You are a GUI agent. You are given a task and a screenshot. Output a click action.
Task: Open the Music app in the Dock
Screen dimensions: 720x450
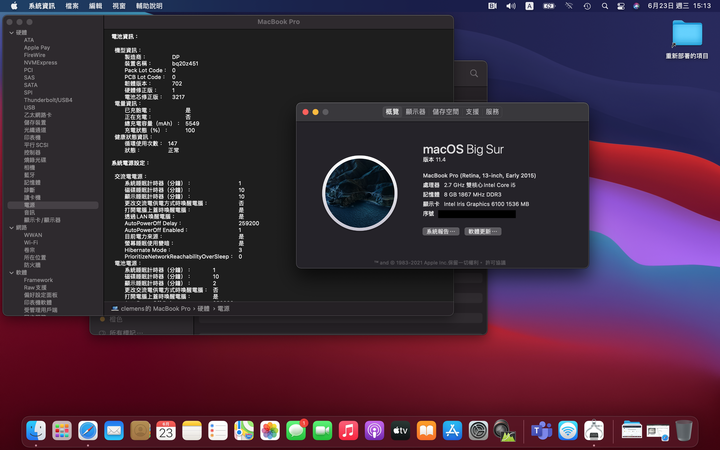[348, 430]
